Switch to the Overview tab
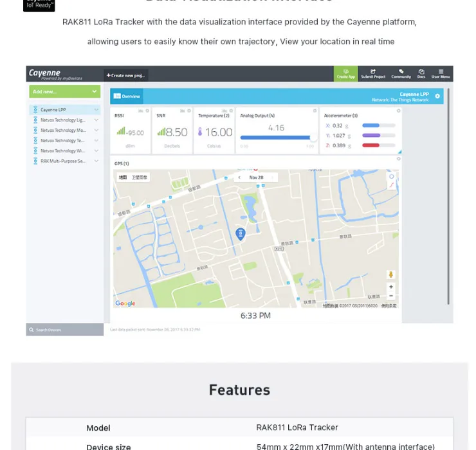This screenshot has width=476, height=450. [127, 96]
